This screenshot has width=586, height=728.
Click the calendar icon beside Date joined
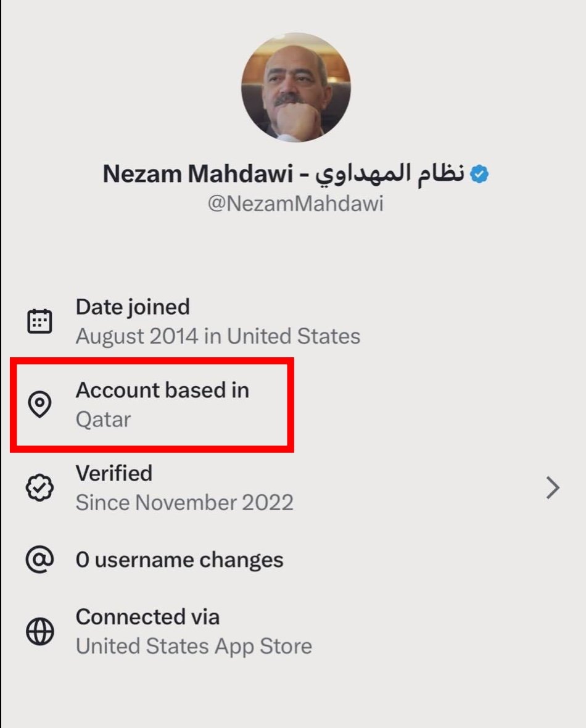40,321
